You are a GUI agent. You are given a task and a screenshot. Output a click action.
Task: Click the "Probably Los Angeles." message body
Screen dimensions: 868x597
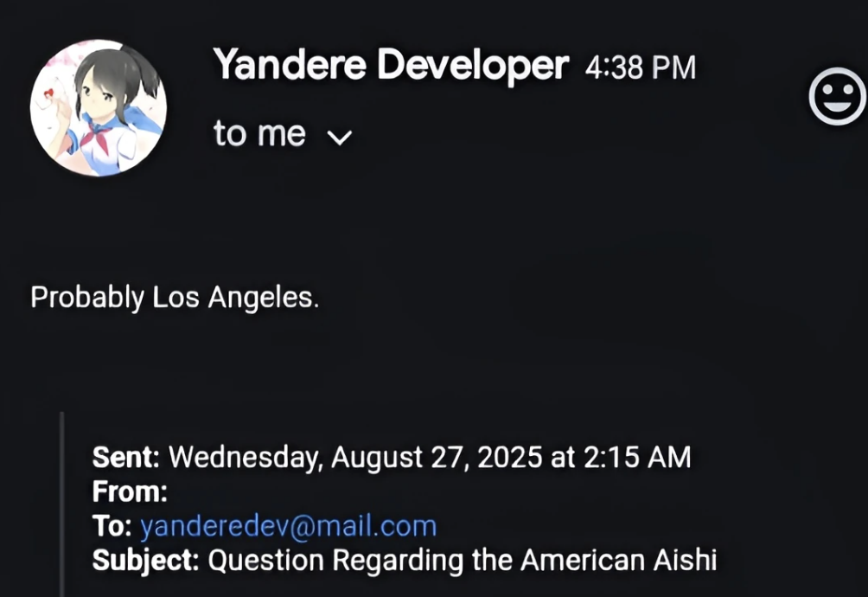175,298
